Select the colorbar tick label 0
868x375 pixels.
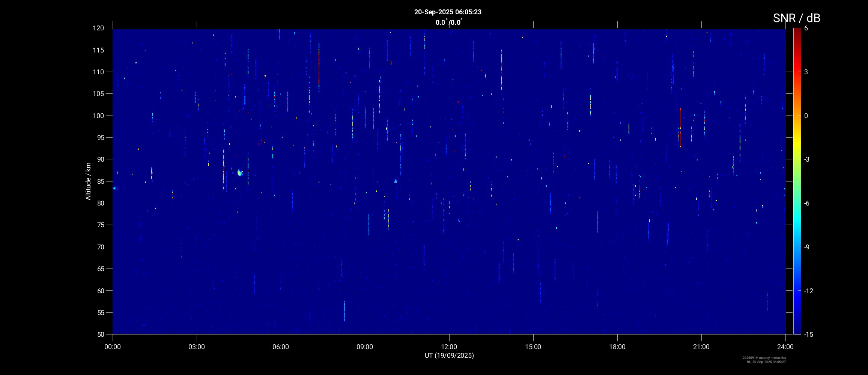coord(806,116)
